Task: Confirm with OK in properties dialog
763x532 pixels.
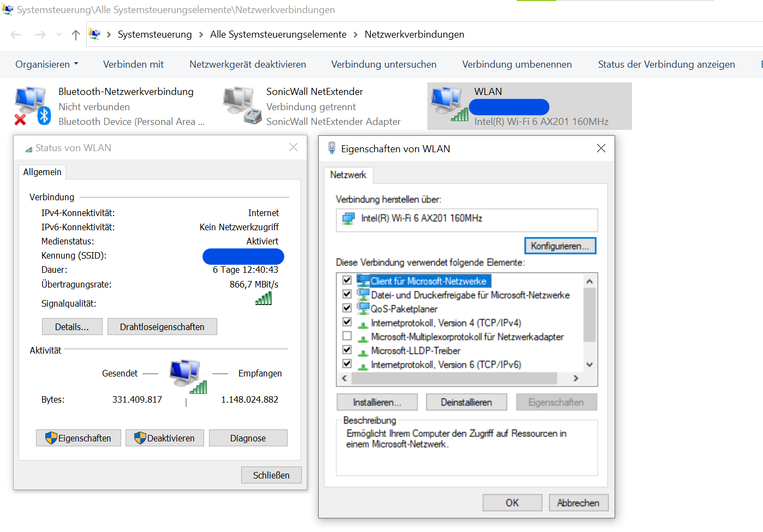Action: click(x=512, y=503)
